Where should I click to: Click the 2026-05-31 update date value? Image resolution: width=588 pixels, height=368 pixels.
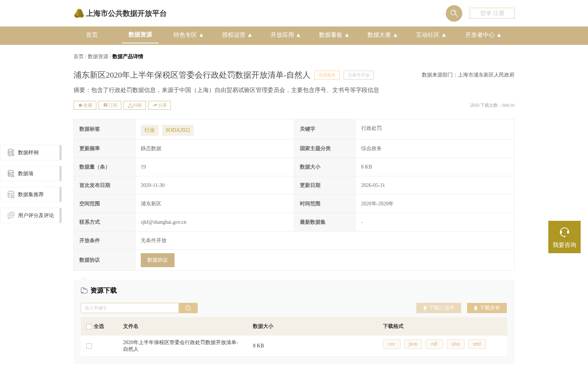(373, 185)
